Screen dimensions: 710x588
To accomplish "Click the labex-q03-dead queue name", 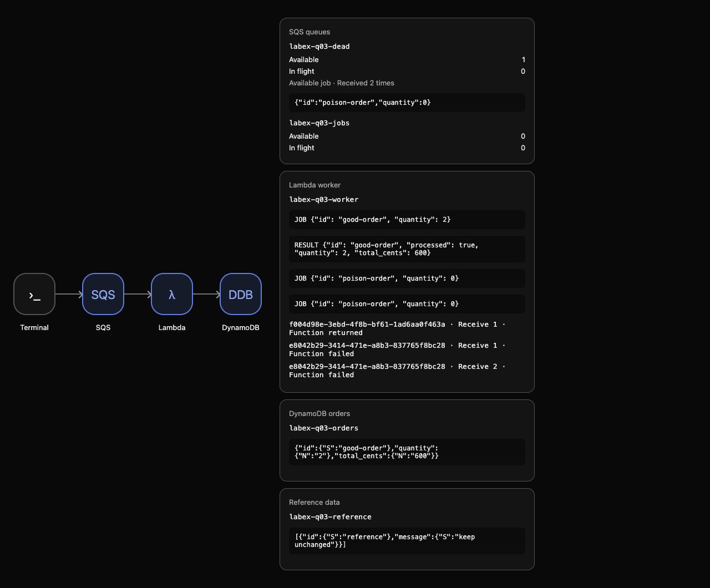I will (x=319, y=47).
